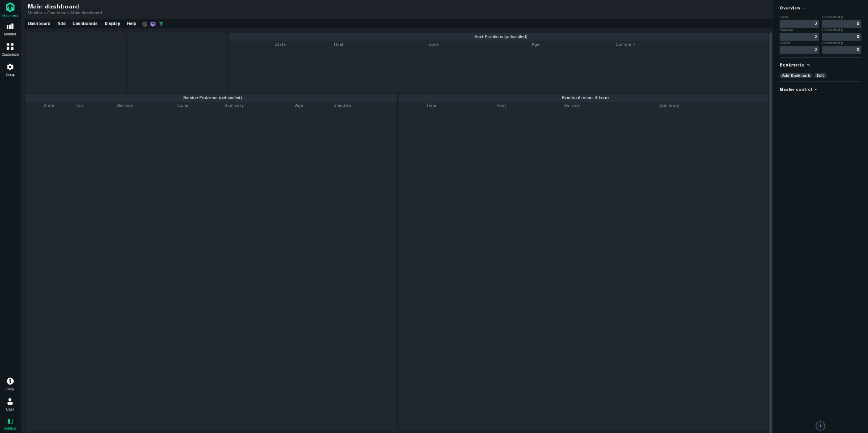Open the Help info icon in navigation
The height and width of the screenshot is (433, 868).
coord(10,384)
